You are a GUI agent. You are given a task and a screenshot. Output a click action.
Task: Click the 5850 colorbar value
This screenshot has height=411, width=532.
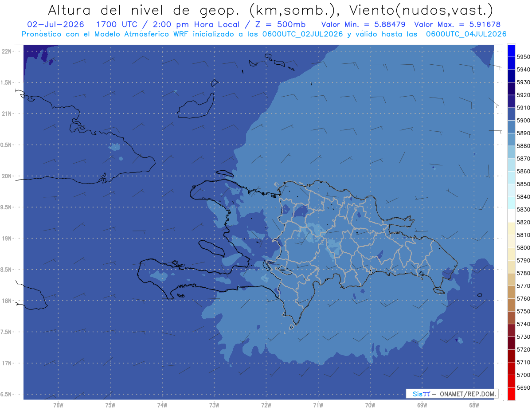[x=523, y=184]
